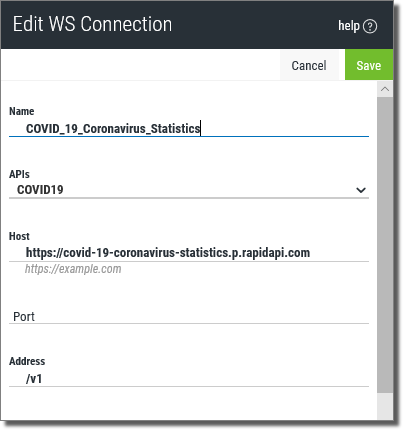This screenshot has height=430, width=403.
Task: Click the scrollbar up arrow
Action: point(385,89)
